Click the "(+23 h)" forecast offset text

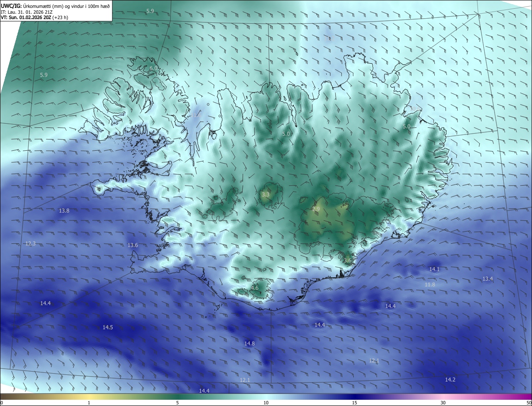tap(61, 17)
